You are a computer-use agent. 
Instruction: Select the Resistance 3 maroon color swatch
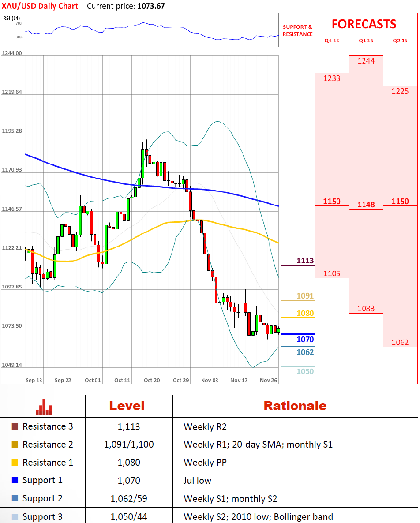click(15, 426)
